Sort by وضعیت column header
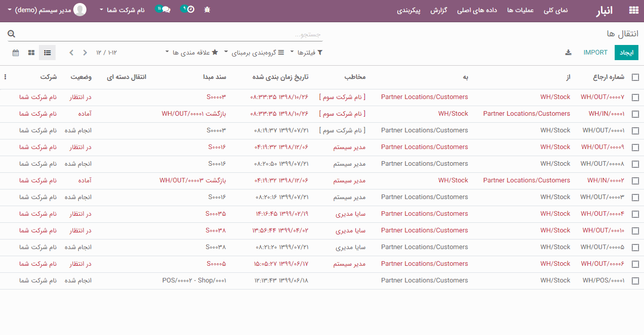 tap(81, 77)
